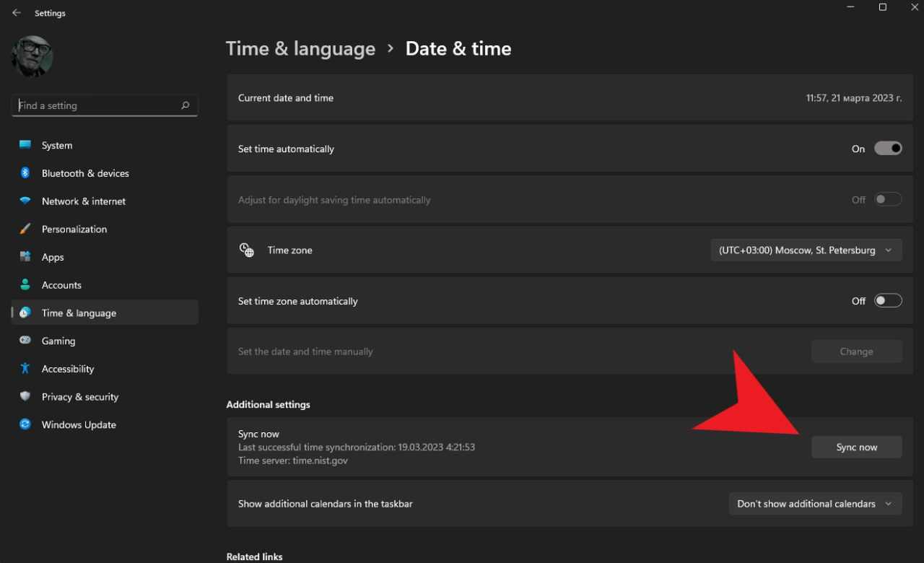The width and height of the screenshot is (924, 563).
Task: Click the Date & time page title
Action: pyautogui.click(x=458, y=48)
